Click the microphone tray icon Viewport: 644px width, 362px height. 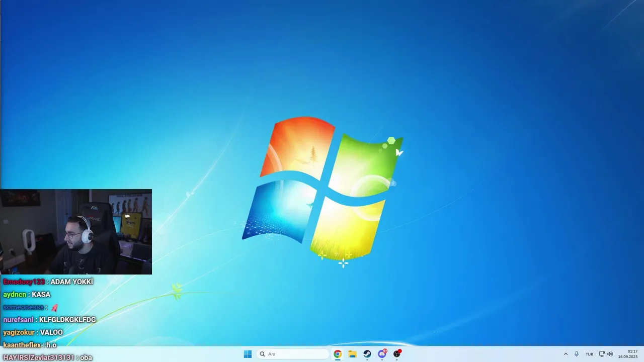(x=577, y=354)
